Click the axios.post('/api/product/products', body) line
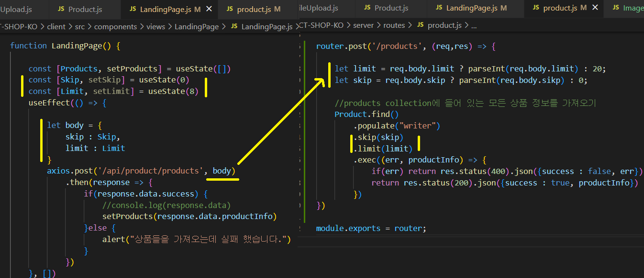 coord(141,171)
